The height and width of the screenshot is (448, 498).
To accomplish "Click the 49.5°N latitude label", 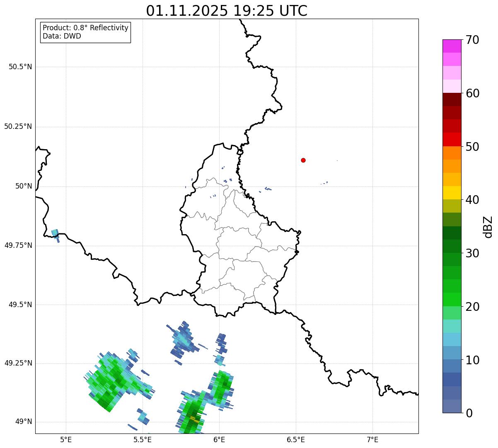I will (x=20, y=305).
